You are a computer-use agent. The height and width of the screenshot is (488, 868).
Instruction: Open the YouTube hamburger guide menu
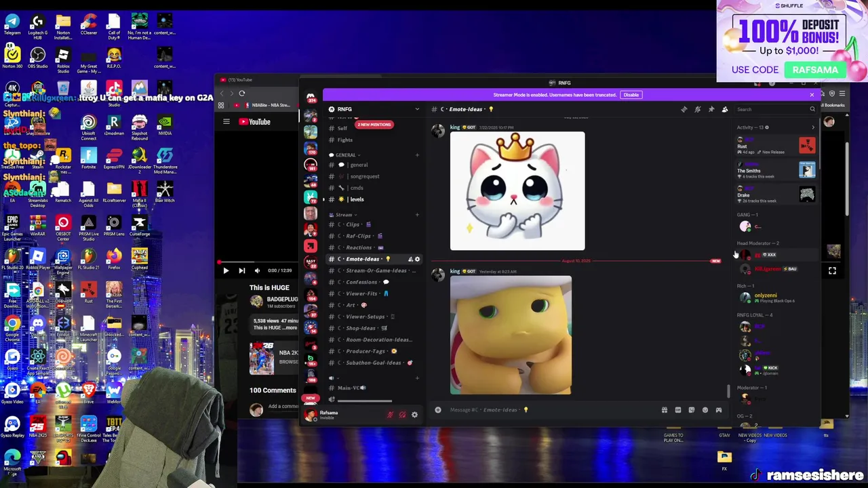pyautogui.click(x=226, y=122)
